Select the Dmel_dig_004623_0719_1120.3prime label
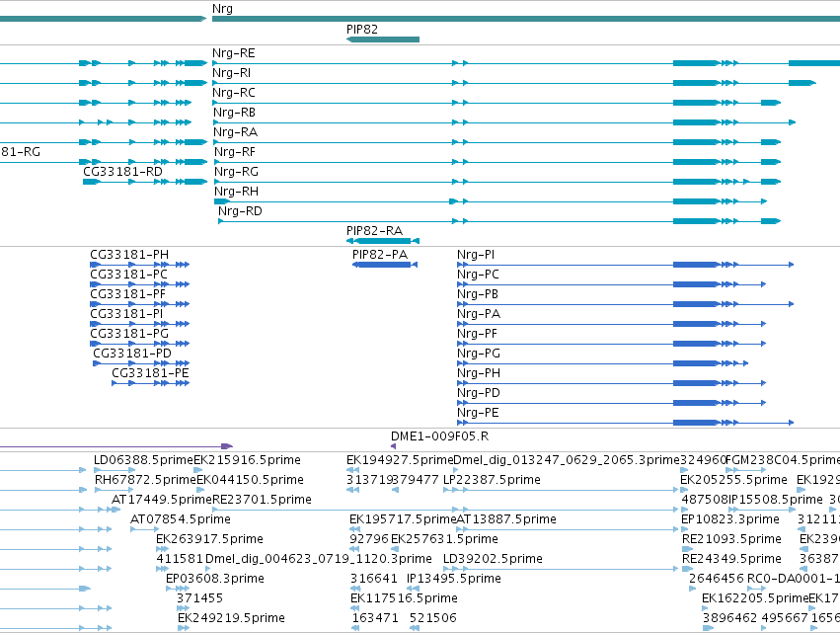Screen dimensions: 840x633 tap(319, 560)
